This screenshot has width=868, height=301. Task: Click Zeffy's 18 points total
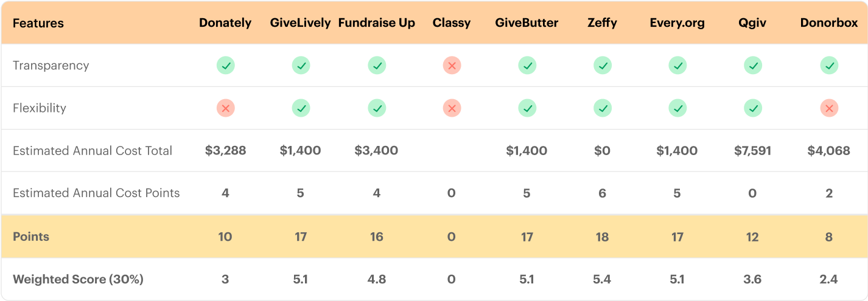(602, 237)
